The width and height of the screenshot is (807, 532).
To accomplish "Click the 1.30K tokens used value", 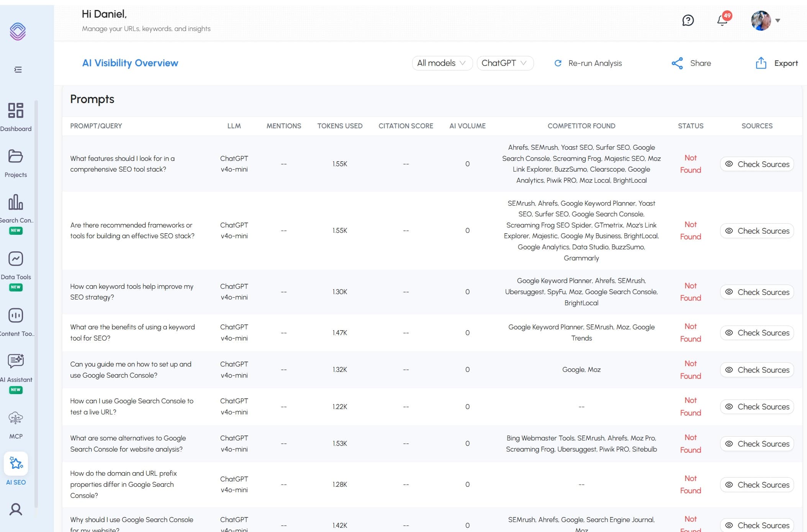I will (340, 292).
